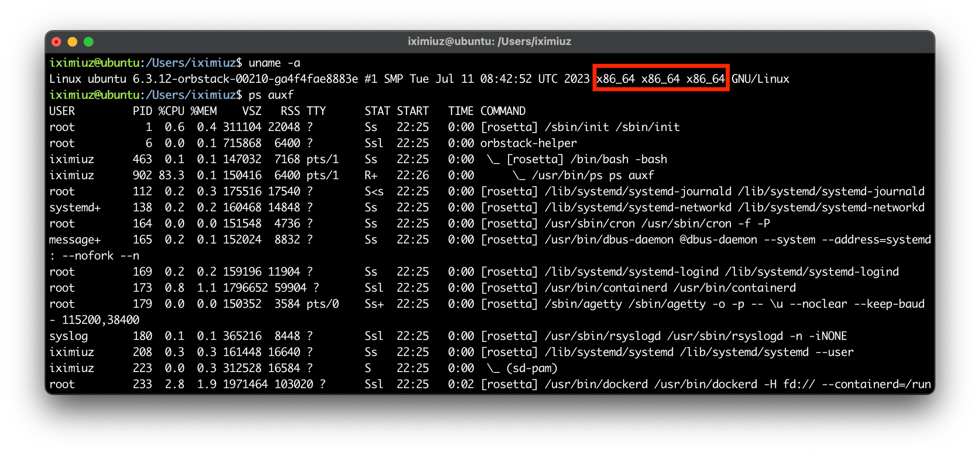Click the 22:26 START value

pyautogui.click(x=413, y=175)
